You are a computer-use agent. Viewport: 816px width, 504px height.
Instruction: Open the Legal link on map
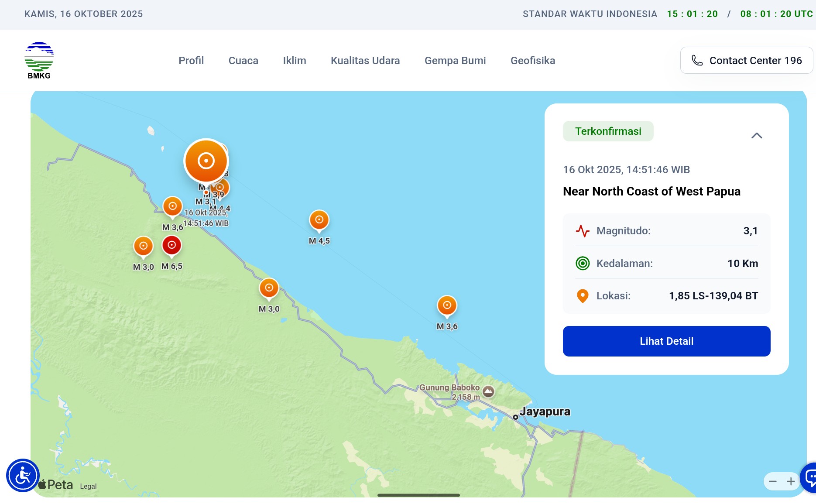point(88,486)
